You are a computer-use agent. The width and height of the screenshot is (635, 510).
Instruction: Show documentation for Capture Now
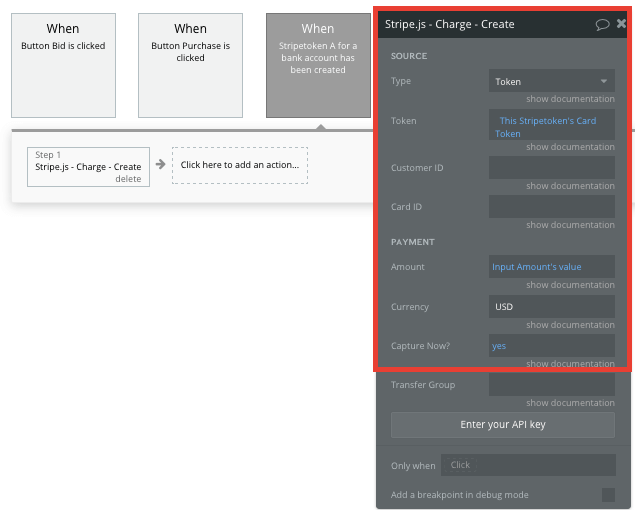click(570, 363)
